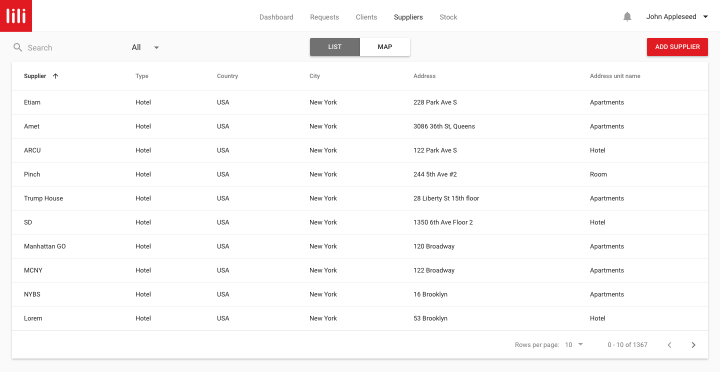The width and height of the screenshot is (720, 372).
Task: Sort by Supplier column header
Action: pos(35,76)
